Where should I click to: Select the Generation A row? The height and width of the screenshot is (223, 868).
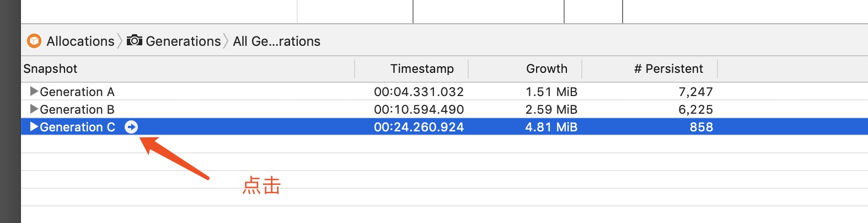coord(444,92)
